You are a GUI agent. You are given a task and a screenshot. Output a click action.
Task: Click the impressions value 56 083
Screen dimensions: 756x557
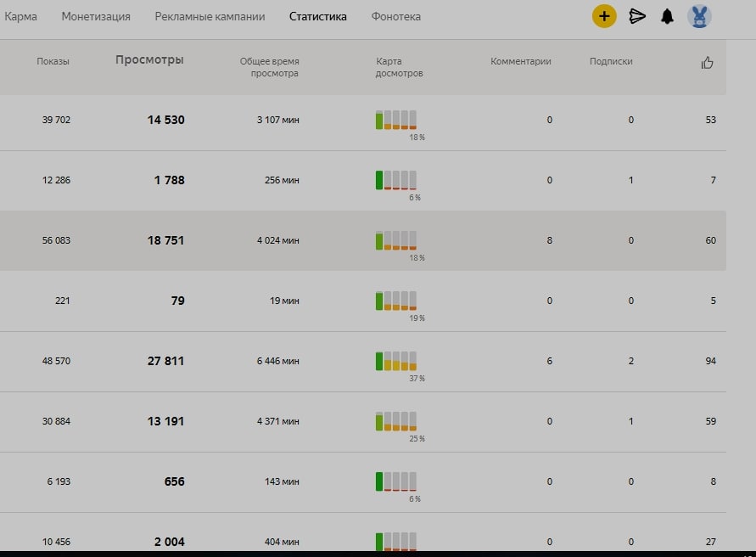[56, 240]
